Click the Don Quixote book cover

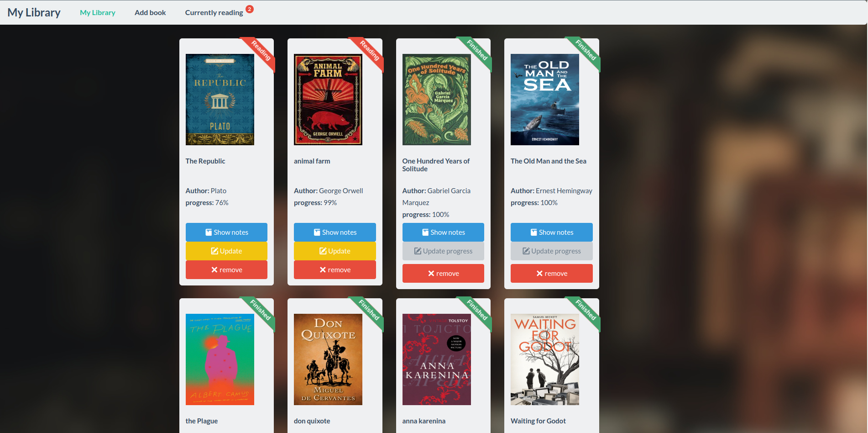point(328,359)
